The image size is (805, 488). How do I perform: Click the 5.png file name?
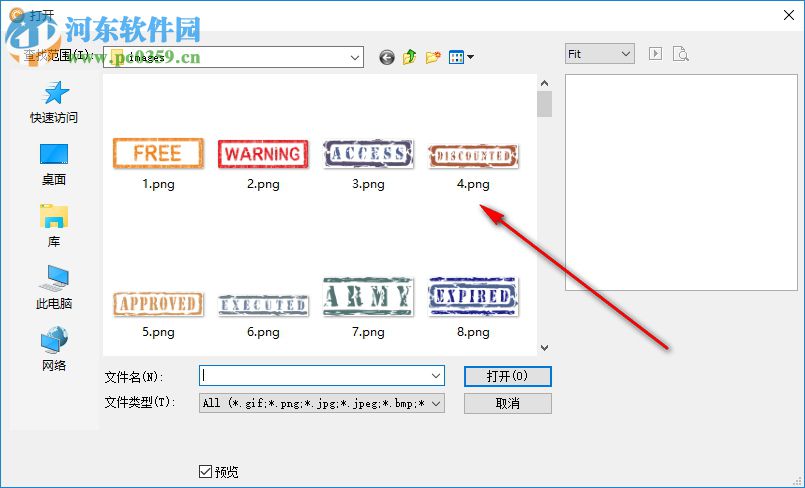click(x=158, y=332)
